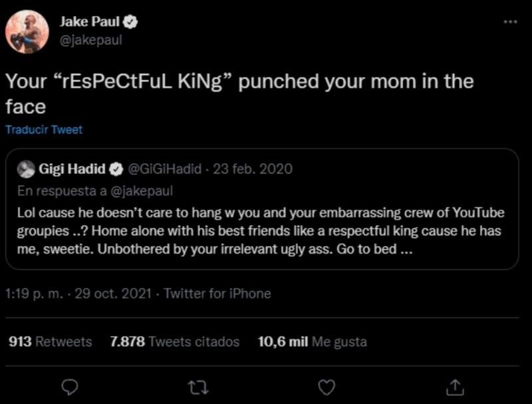Open Jake Paul's profile picture
The image size is (532, 404).
tap(27, 31)
